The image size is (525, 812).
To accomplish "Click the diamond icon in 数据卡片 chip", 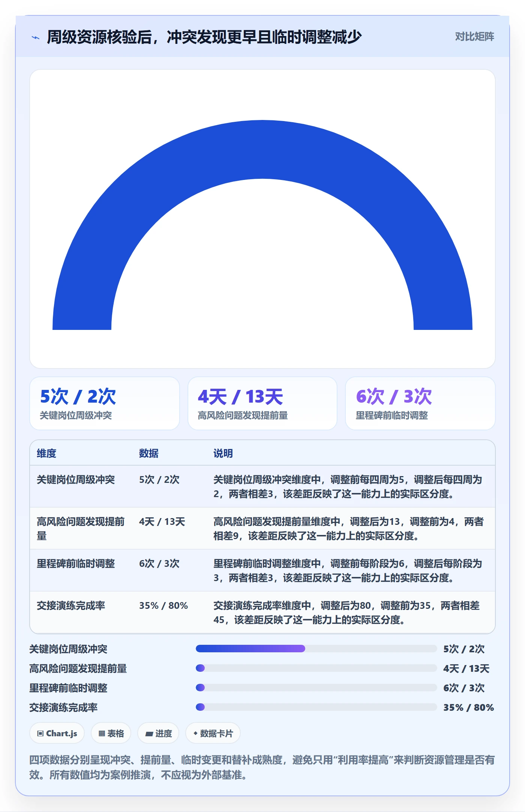I will [x=195, y=733].
